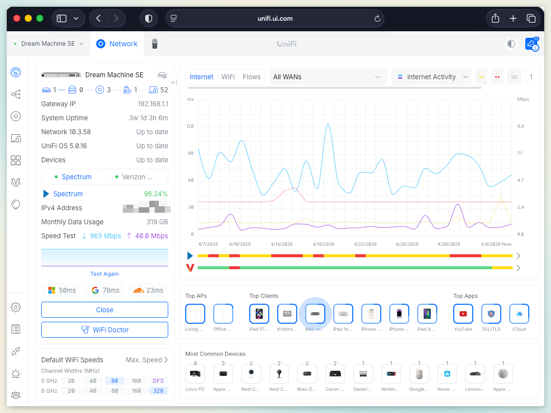The width and height of the screenshot is (551, 413).
Task: Open Living AP in Top APs
Action: point(195,314)
